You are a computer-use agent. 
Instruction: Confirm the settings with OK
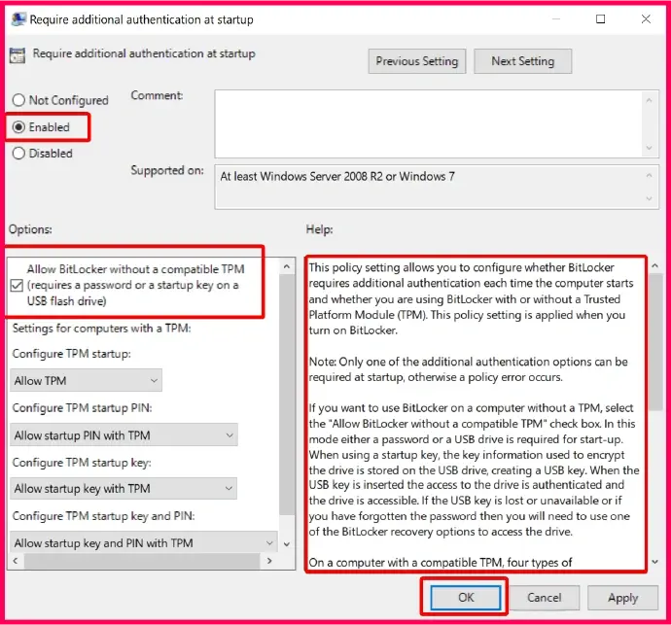coord(466,598)
